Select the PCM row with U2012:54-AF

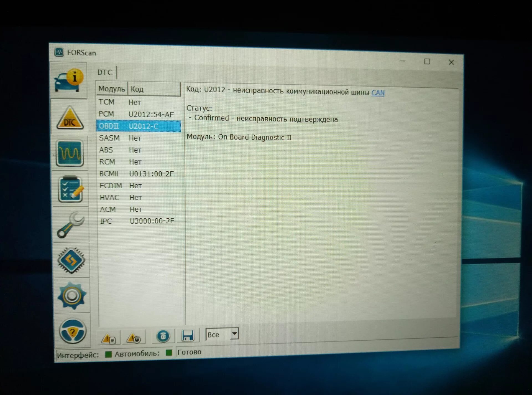coord(138,114)
